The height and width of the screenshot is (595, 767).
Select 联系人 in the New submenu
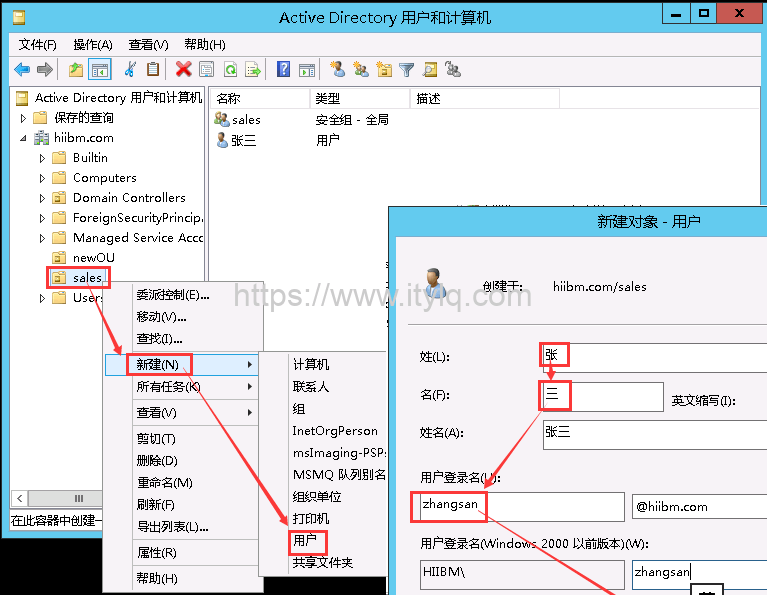click(311, 387)
